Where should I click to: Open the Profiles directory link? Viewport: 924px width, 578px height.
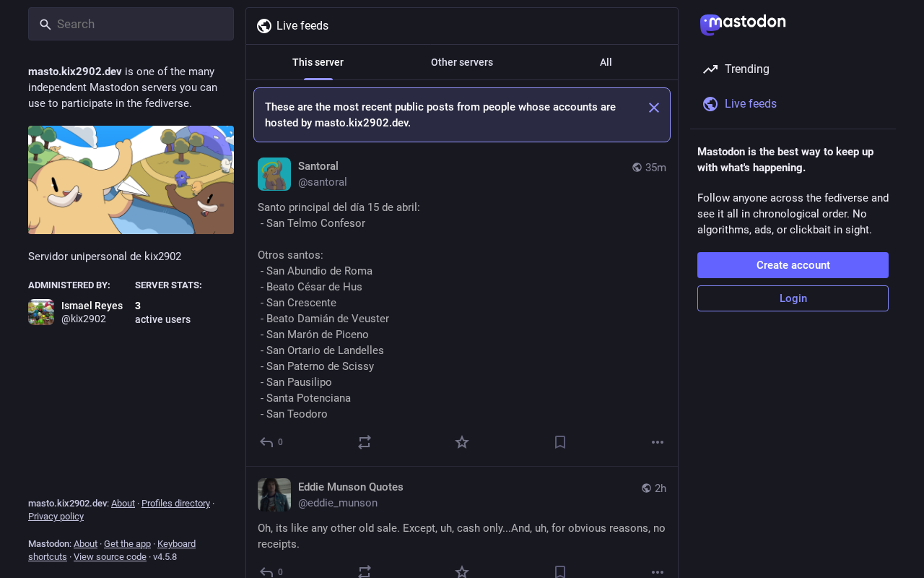(x=175, y=503)
